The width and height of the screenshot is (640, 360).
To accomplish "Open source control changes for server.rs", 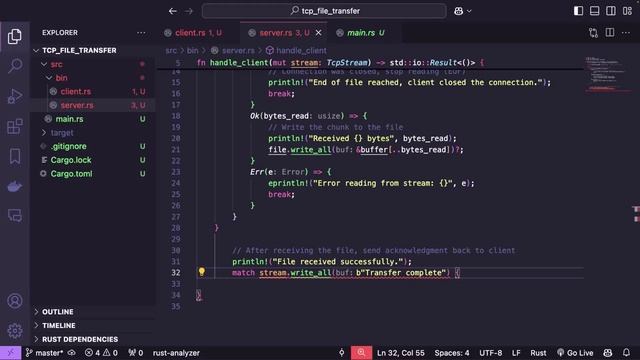I will point(593,33).
